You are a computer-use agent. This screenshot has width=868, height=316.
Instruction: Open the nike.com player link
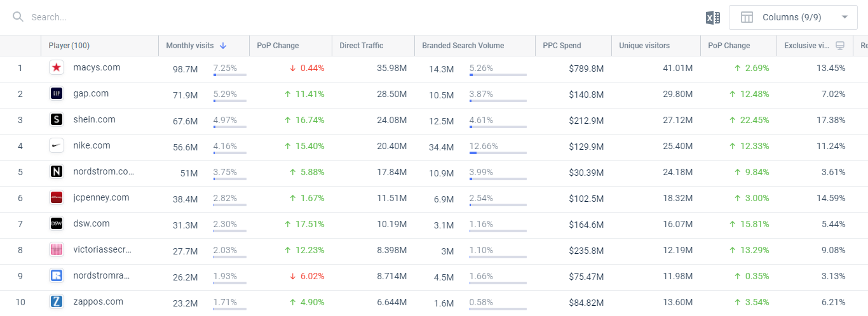(92, 145)
